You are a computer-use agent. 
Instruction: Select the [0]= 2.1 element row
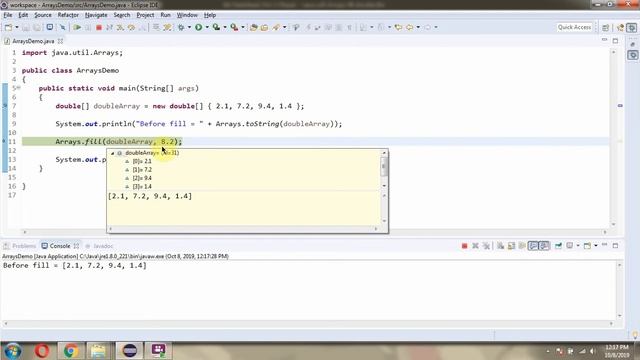142,161
